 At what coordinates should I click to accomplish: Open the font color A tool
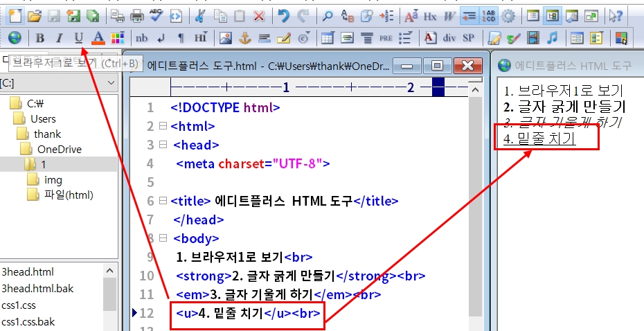[x=98, y=38]
